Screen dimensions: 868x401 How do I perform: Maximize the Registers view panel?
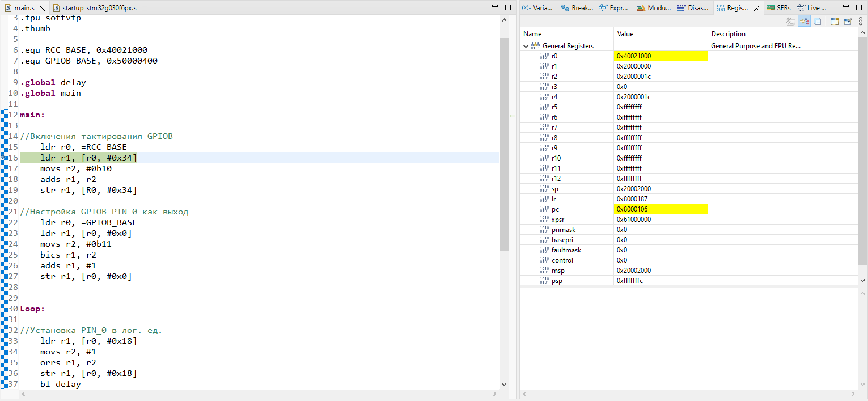pyautogui.click(x=859, y=7)
